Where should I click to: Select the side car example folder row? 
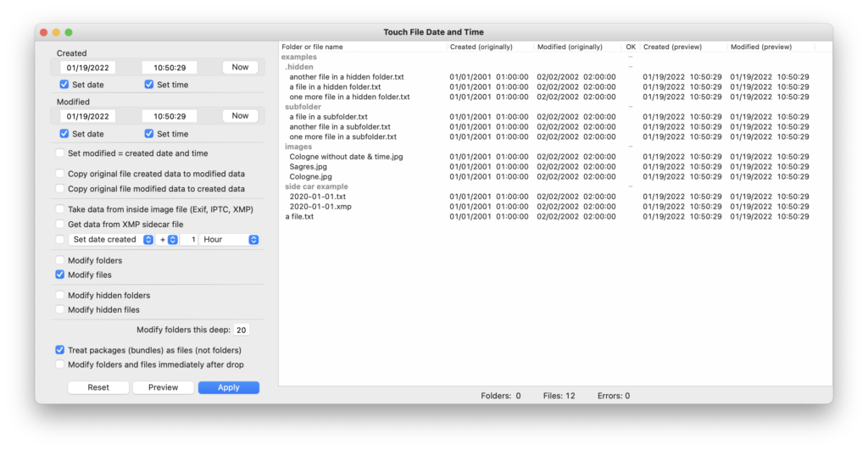555,186
